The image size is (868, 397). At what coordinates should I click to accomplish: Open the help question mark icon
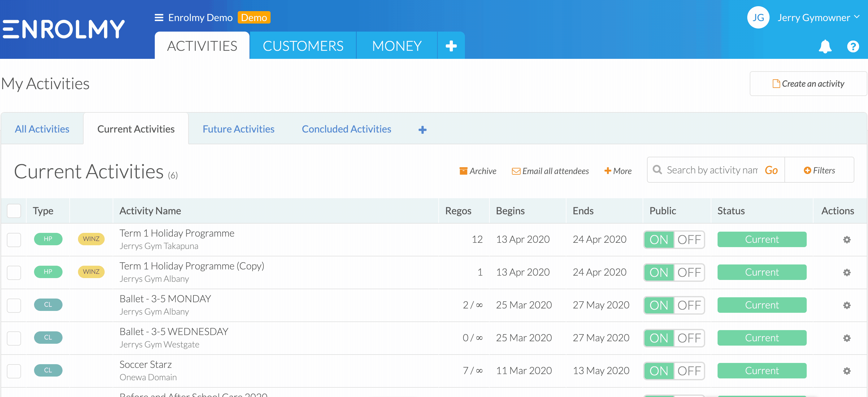click(x=853, y=46)
